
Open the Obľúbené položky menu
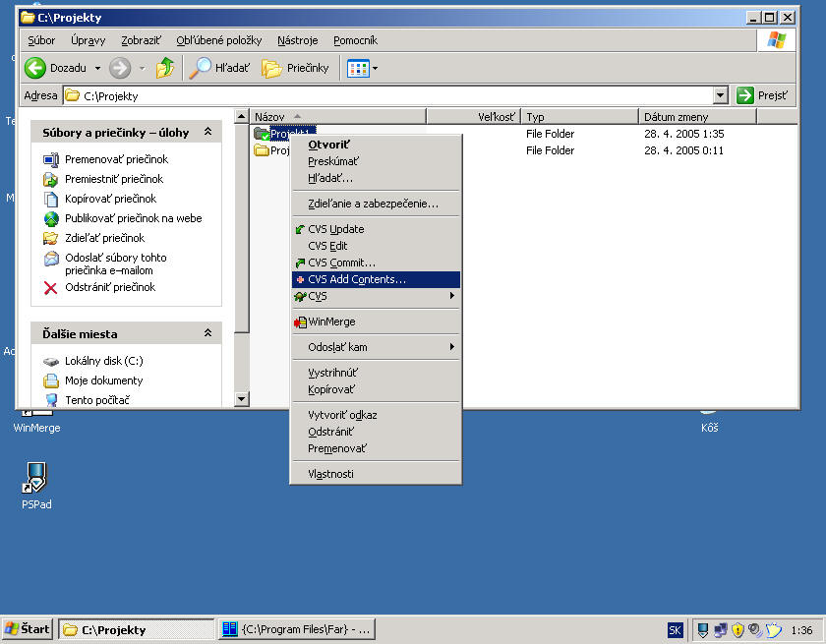pyautogui.click(x=218, y=40)
